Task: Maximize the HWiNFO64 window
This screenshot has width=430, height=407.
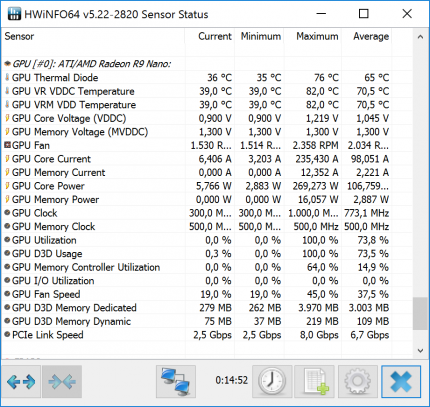Action: click(363, 14)
